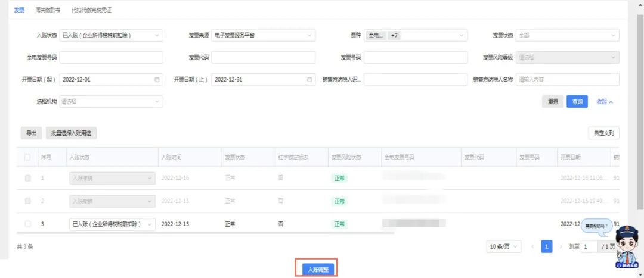
Task: Go to next page arrow
Action: [561, 246]
